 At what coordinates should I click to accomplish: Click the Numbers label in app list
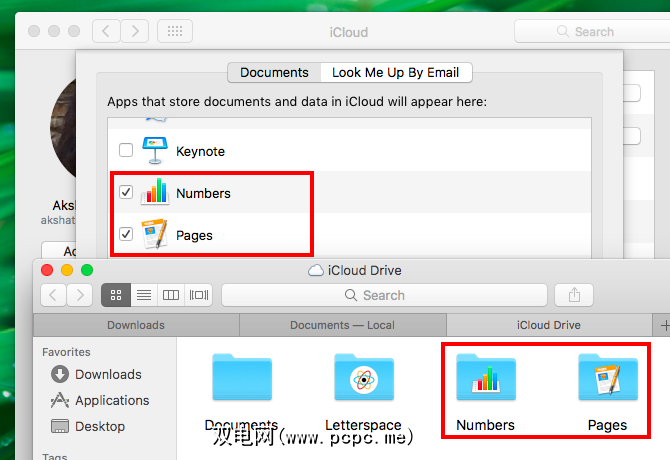(203, 193)
